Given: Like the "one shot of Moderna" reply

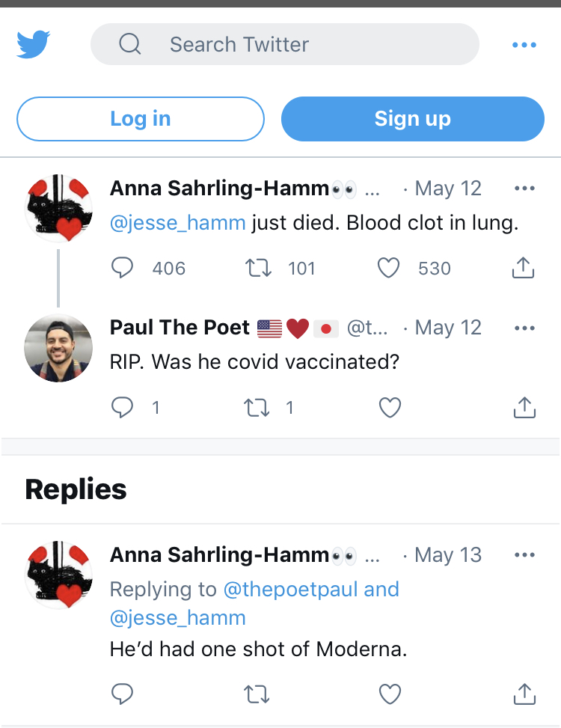Looking at the screenshot, I should pyautogui.click(x=390, y=694).
